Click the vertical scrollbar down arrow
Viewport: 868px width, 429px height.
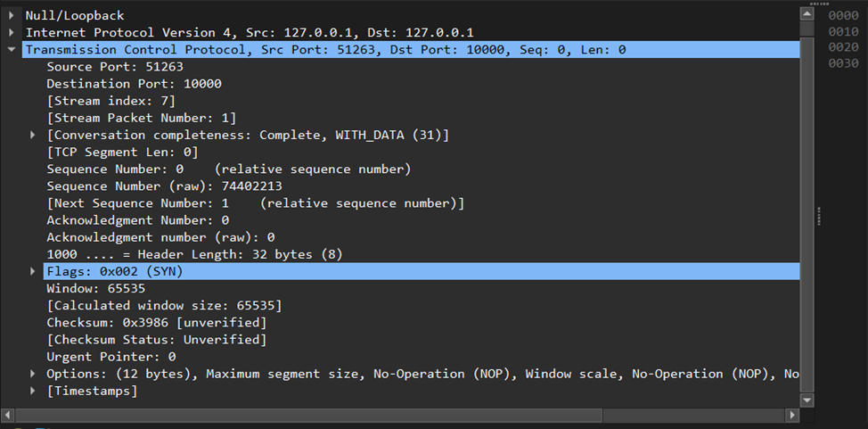[x=807, y=400]
